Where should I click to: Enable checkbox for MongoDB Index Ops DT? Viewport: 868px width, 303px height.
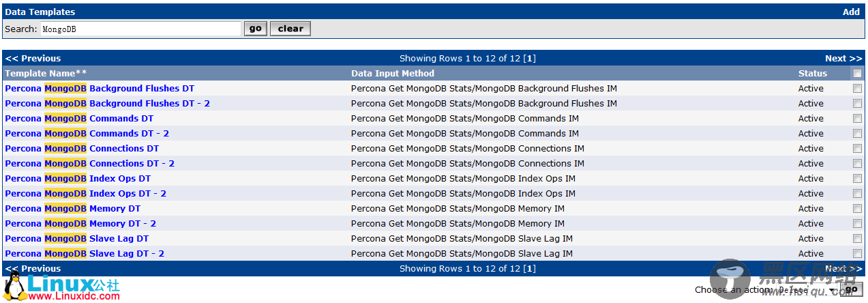[857, 179]
